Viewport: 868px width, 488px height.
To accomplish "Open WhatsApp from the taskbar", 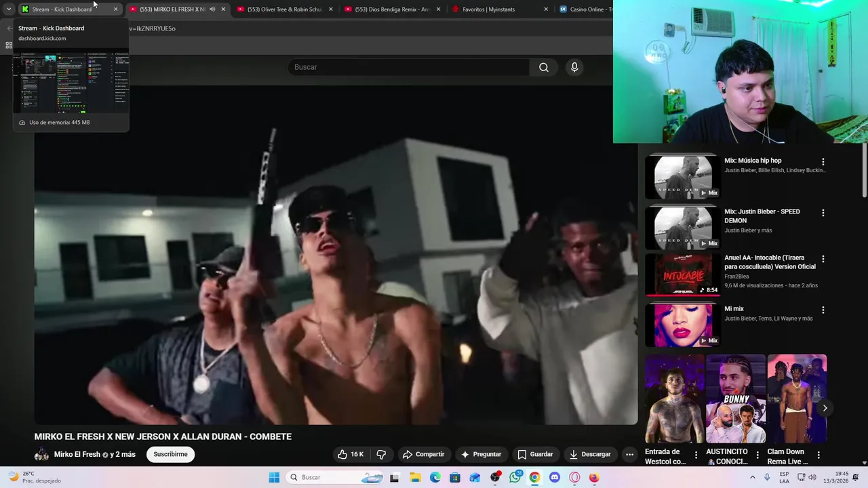I will pos(515,477).
